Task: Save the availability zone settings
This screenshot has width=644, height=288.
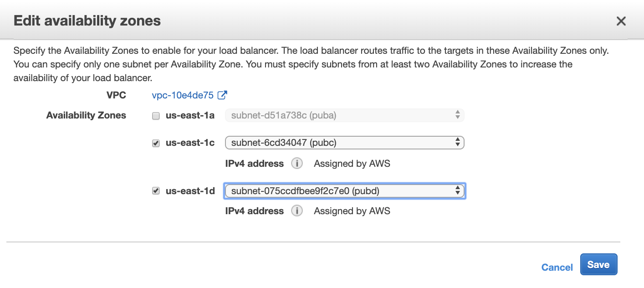Action: pos(598,264)
